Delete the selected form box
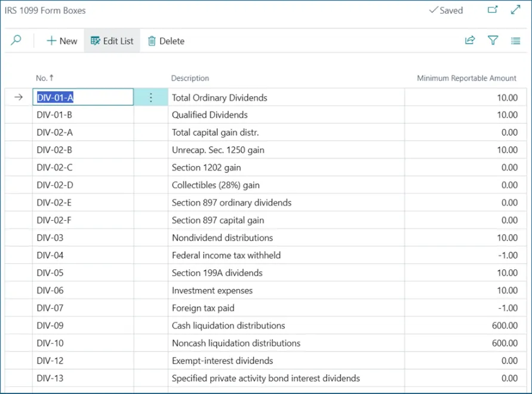 166,41
